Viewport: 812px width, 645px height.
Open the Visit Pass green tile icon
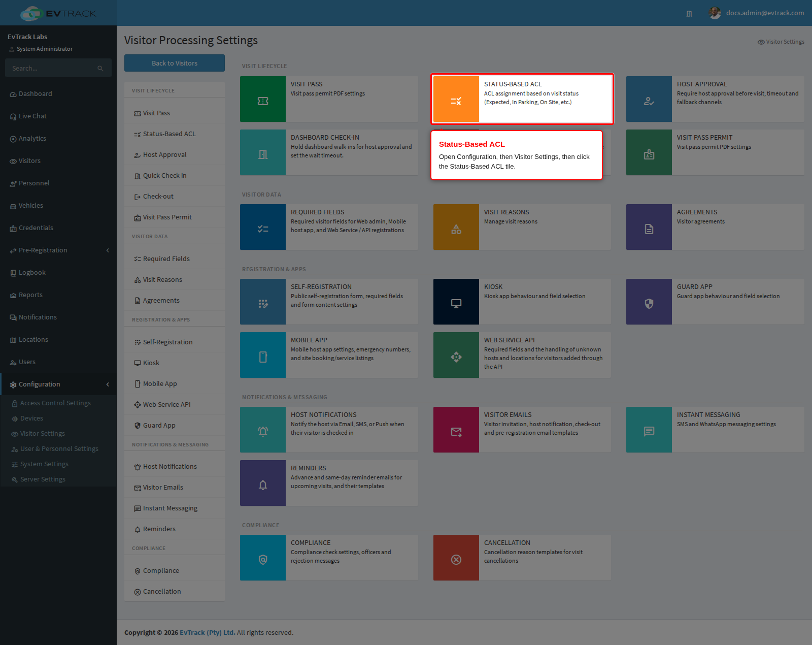pos(263,99)
